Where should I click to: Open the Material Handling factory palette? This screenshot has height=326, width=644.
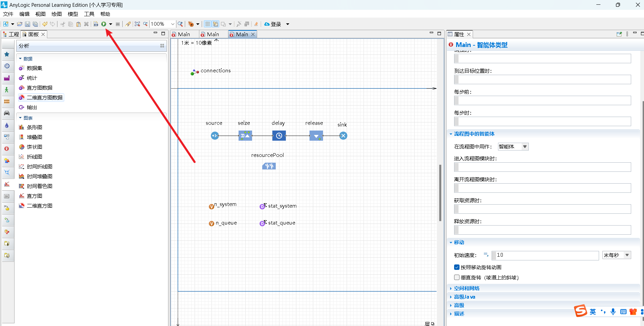pyautogui.click(x=7, y=78)
